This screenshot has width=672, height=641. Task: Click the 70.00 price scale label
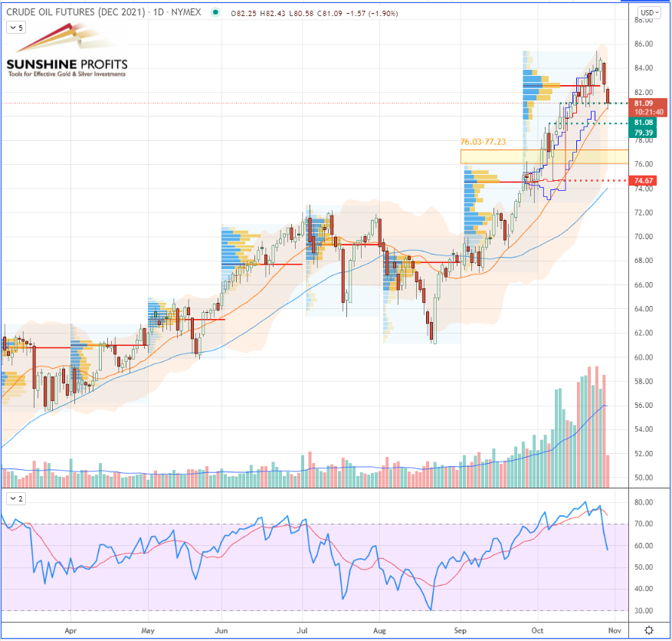644,237
